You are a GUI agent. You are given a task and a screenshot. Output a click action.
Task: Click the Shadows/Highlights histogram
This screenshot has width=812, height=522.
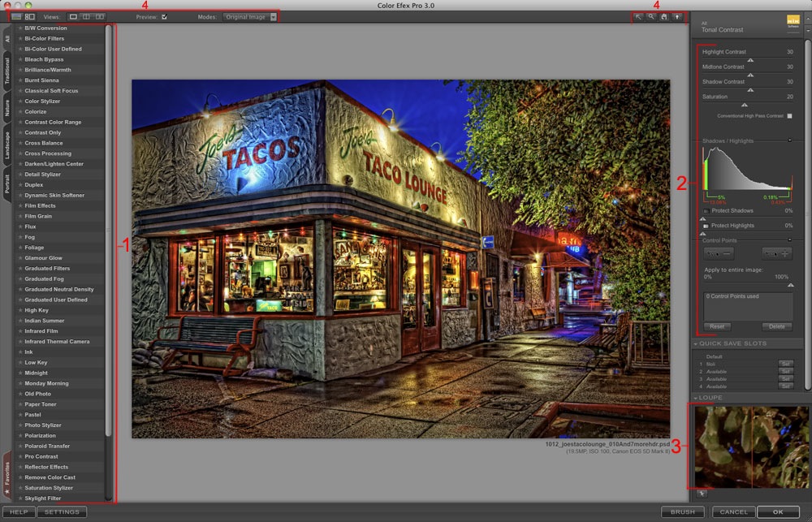tap(747, 170)
